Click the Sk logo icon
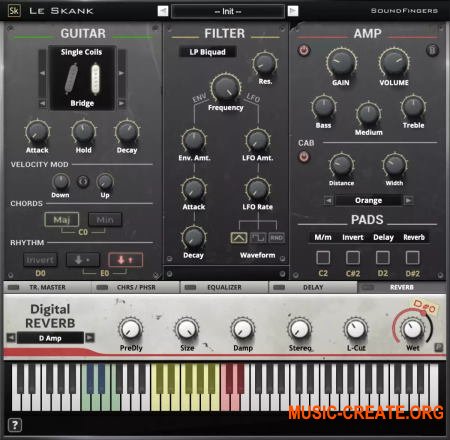Screen dimensions: 450x440 14,11
